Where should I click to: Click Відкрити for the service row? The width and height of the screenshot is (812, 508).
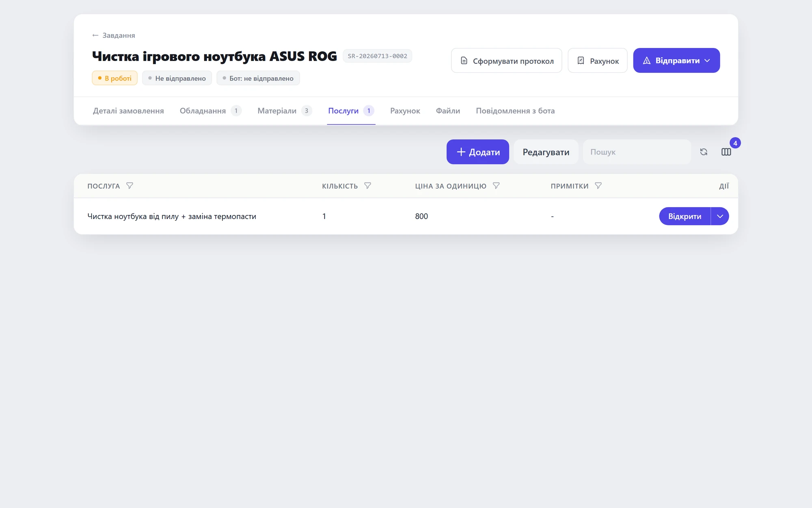pos(685,216)
